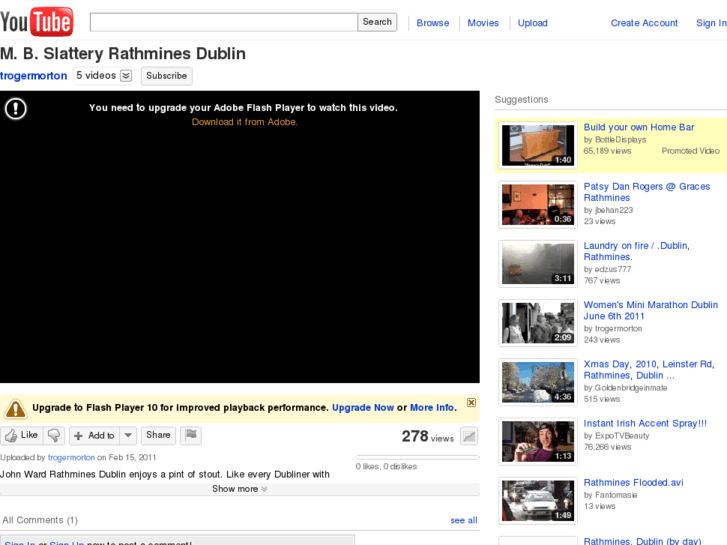Click the yellow warning triangle icon
Viewport: 727px width, 545px height.
pos(15,409)
